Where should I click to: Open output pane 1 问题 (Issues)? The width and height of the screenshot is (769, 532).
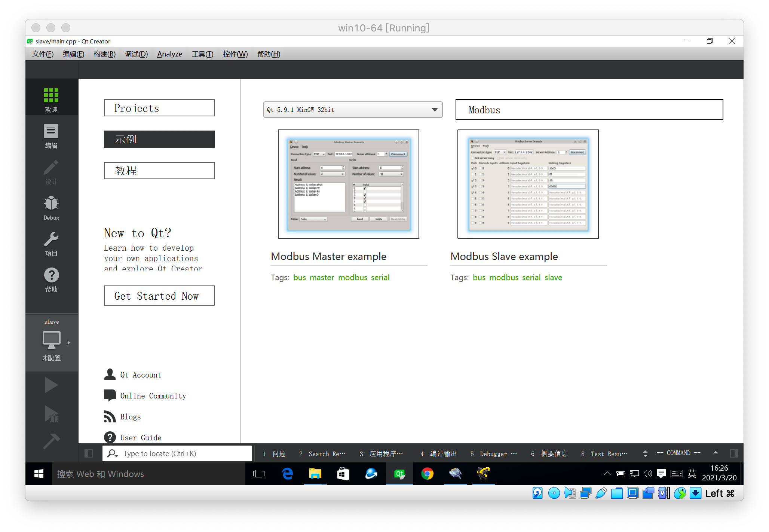274,453
